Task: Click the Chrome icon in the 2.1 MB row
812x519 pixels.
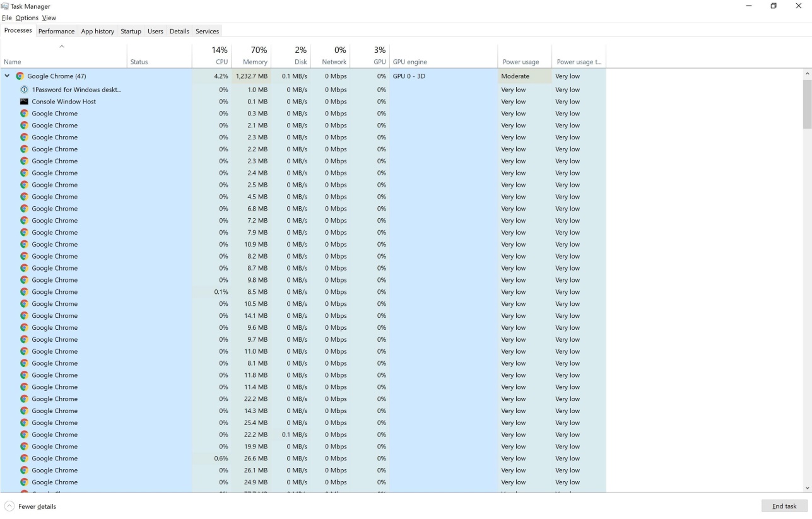Action: tap(24, 125)
